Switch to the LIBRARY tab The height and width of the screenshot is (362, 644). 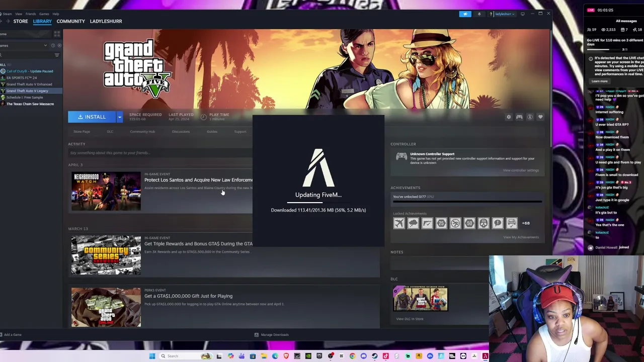[x=42, y=21]
